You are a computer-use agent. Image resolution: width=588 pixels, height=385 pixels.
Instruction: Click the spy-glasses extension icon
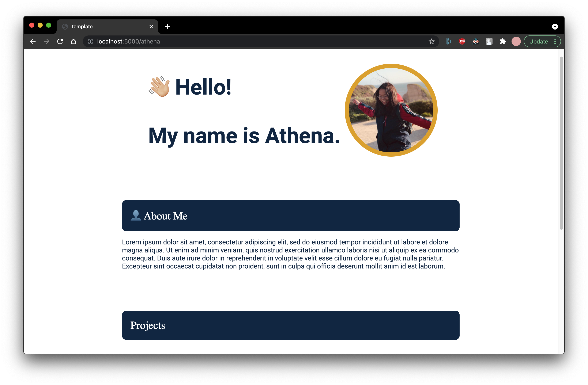[x=476, y=42]
